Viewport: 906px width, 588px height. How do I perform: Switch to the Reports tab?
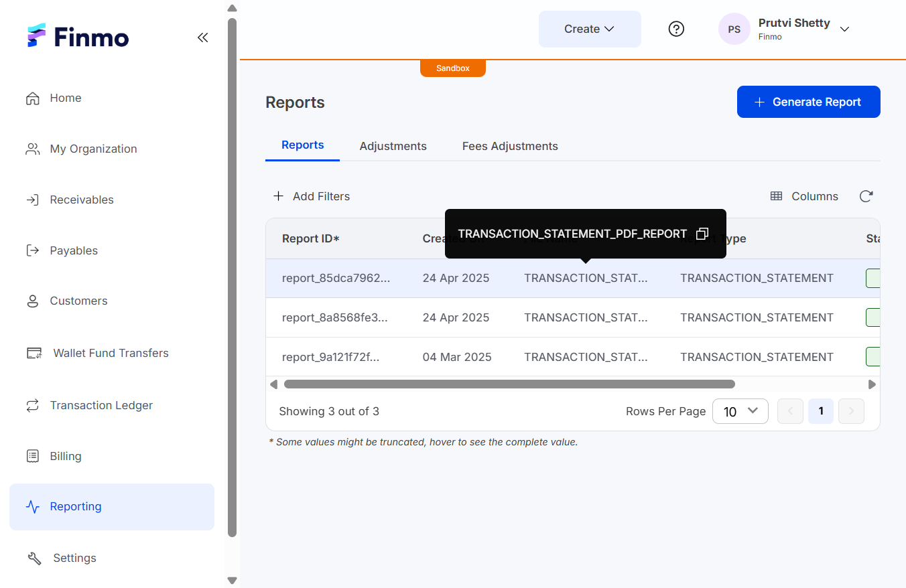tap(303, 145)
